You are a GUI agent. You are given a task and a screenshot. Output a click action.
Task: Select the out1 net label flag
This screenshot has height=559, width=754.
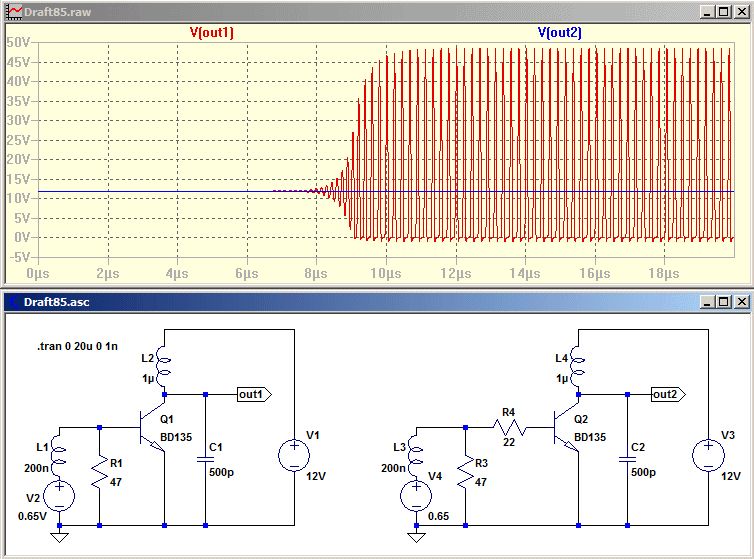[x=252, y=395]
